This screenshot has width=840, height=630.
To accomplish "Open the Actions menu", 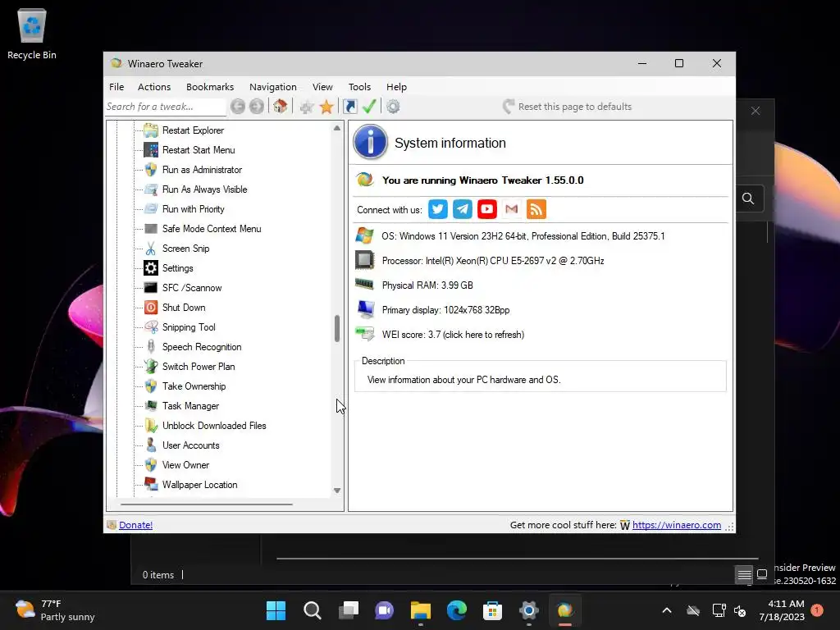I will click(154, 87).
